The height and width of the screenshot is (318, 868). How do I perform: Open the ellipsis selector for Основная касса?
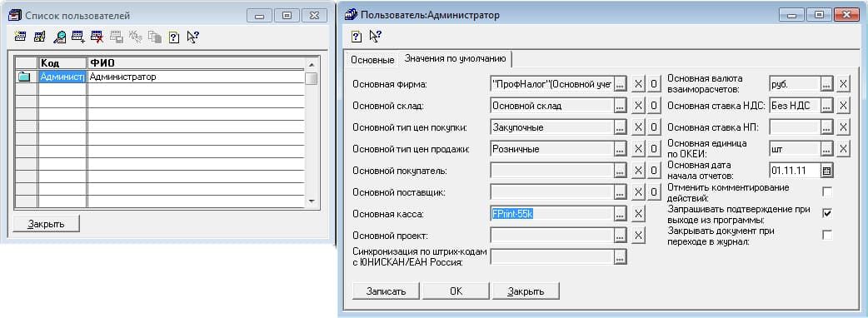click(x=620, y=213)
